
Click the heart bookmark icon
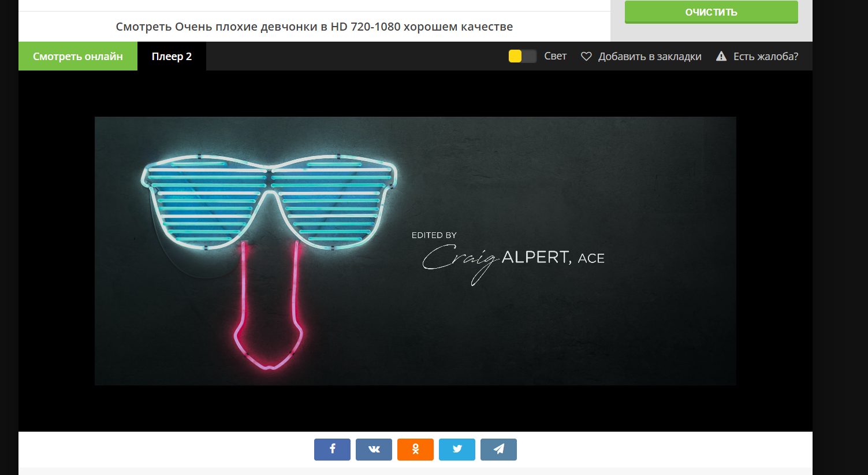coord(586,57)
